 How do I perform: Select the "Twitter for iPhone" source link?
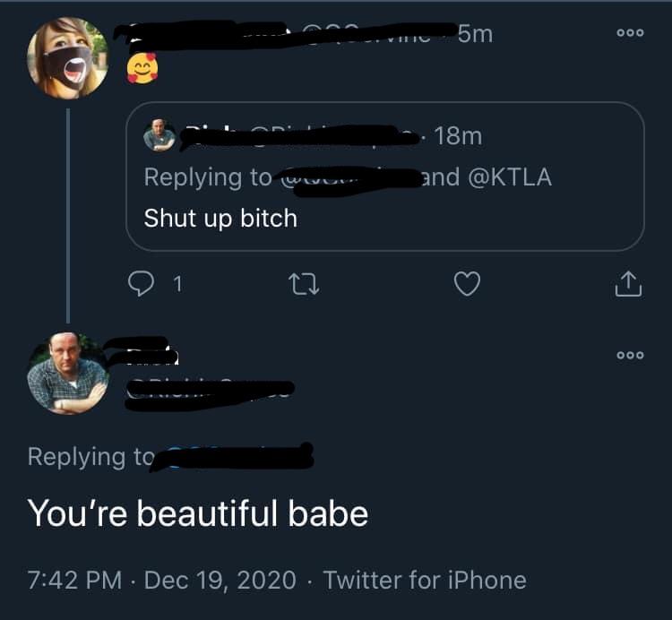pos(425,580)
